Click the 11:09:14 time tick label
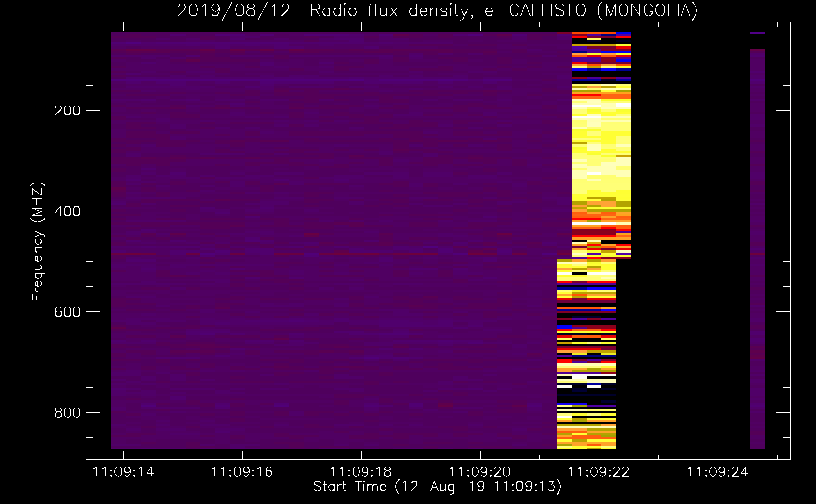The width and height of the screenshot is (816, 504). [123, 472]
